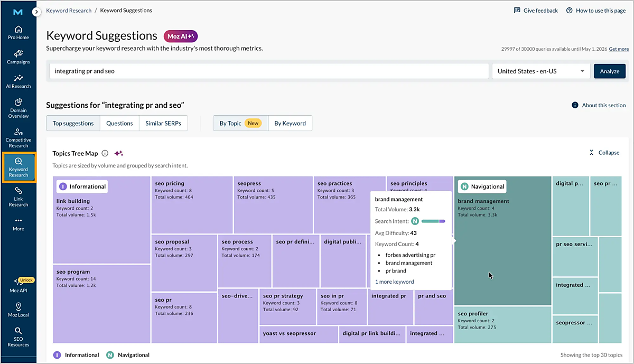Switch to the Similar SERPs tab

tap(163, 123)
